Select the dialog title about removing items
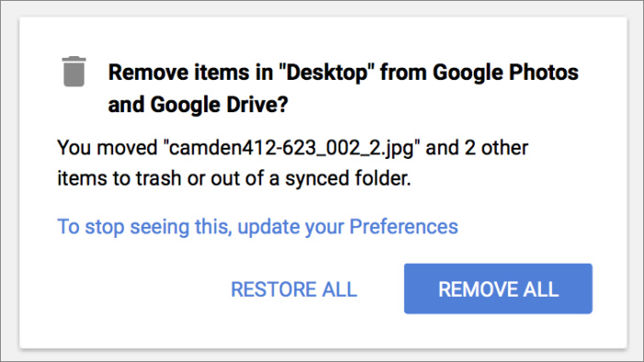Image resolution: width=644 pixels, height=362 pixels. [343, 88]
